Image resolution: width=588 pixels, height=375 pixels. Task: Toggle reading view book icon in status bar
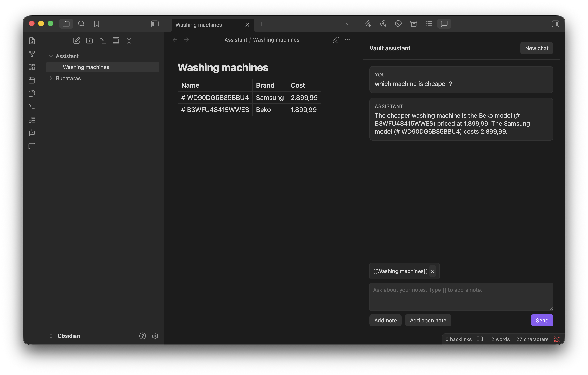(x=480, y=339)
